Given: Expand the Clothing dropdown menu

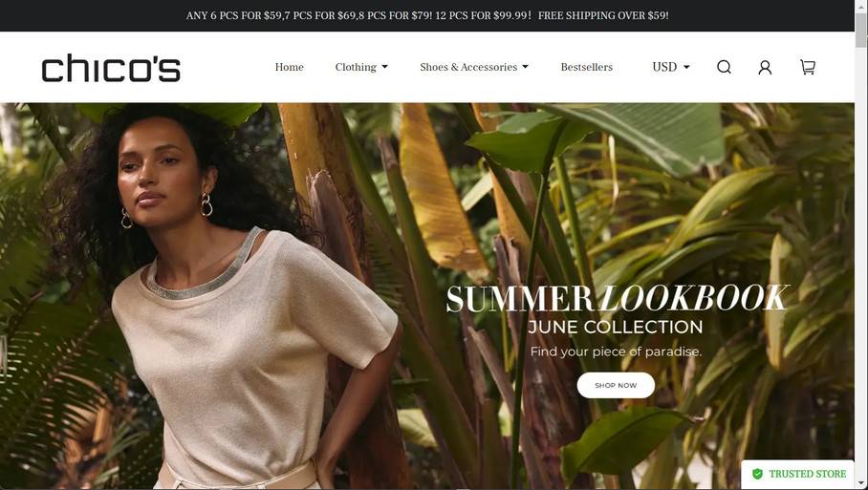Looking at the screenshot, I should (x=361, y=67).
